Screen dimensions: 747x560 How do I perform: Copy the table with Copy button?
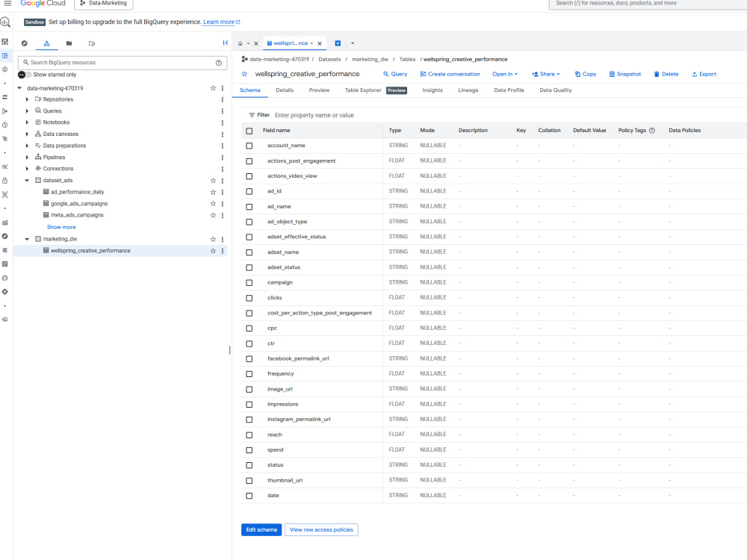586,74
